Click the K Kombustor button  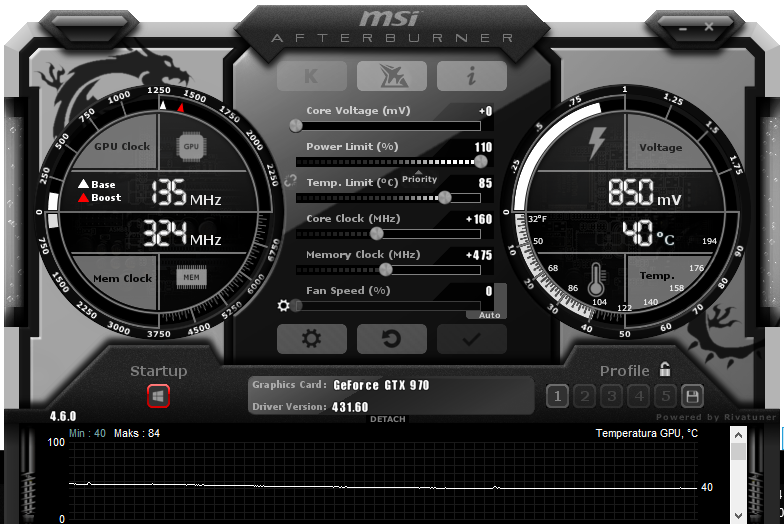pos(311,76)
